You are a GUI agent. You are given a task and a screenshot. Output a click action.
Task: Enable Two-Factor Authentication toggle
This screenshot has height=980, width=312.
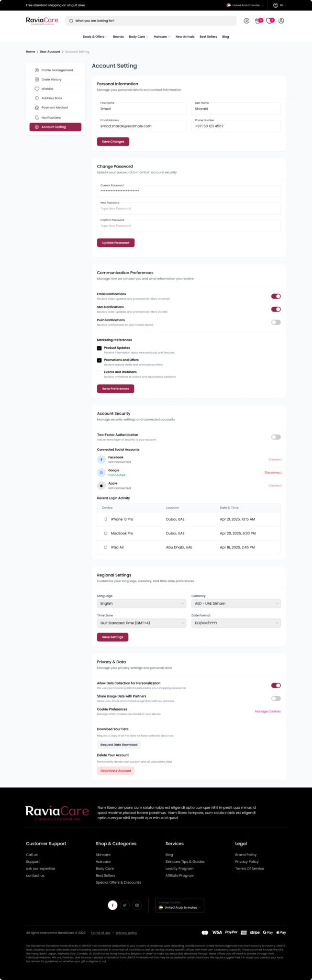click(x=276, y=437)
